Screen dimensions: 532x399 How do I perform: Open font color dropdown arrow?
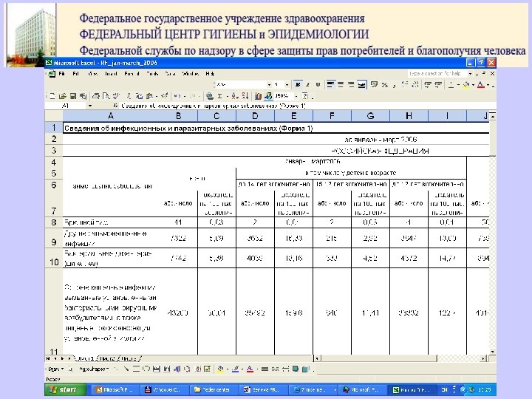tap(488, 84)
